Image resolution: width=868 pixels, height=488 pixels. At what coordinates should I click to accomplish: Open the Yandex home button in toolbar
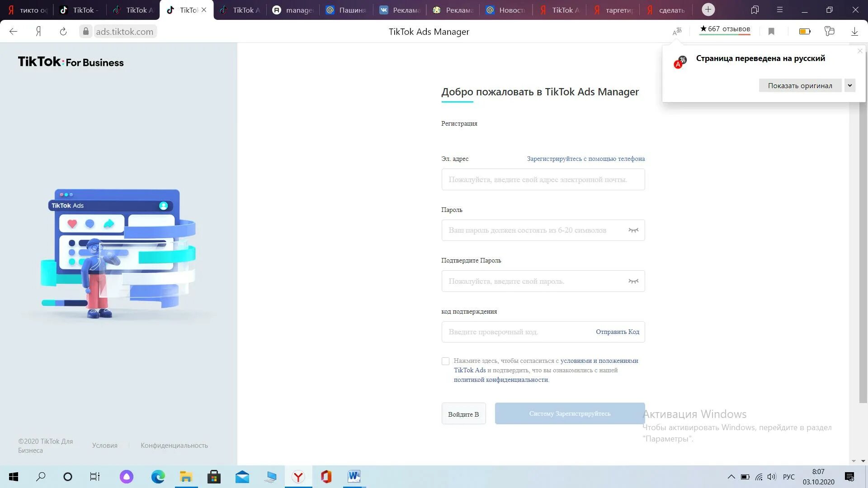tap(38, 32)
